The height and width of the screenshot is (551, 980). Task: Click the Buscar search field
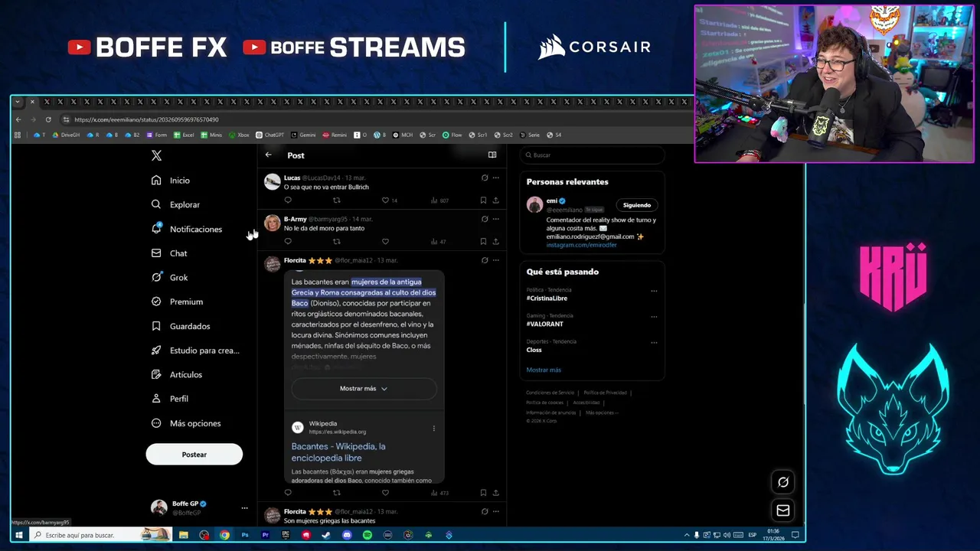(593, 155)
